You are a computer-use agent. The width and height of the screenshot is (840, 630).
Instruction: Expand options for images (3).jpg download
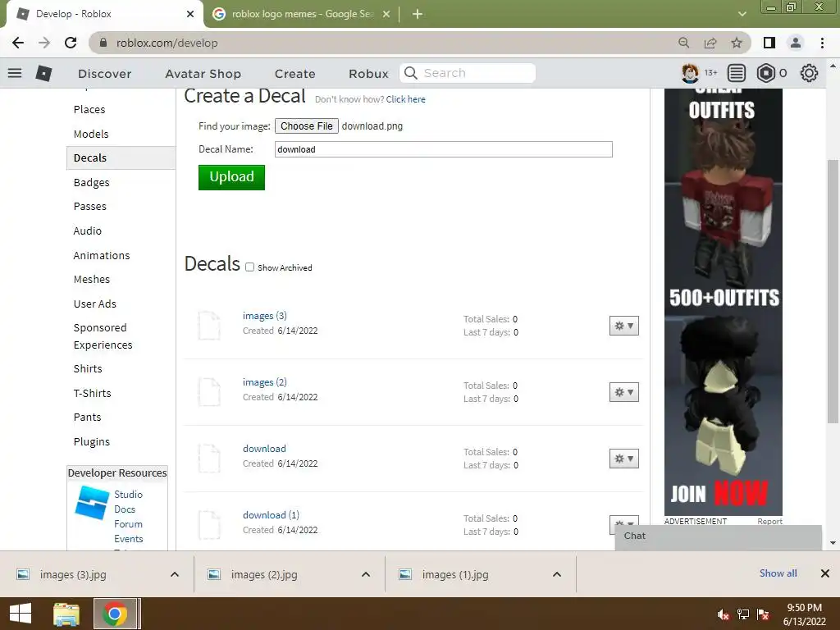coord(175,574)
